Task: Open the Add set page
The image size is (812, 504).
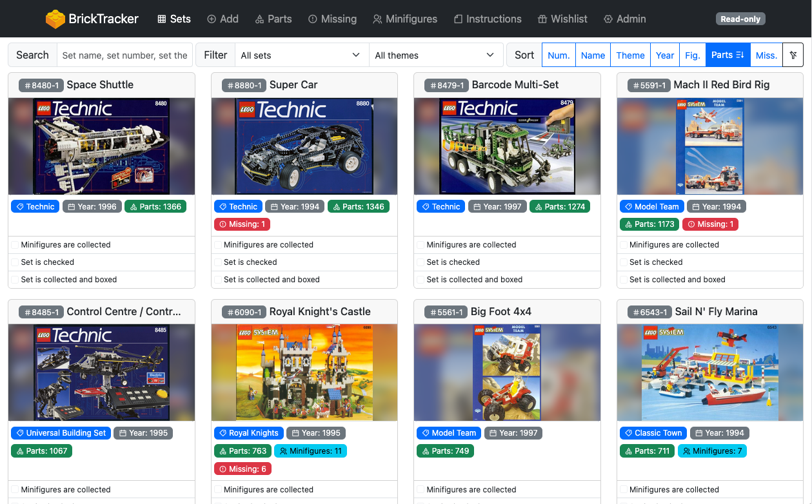Action: coord(223,19)
